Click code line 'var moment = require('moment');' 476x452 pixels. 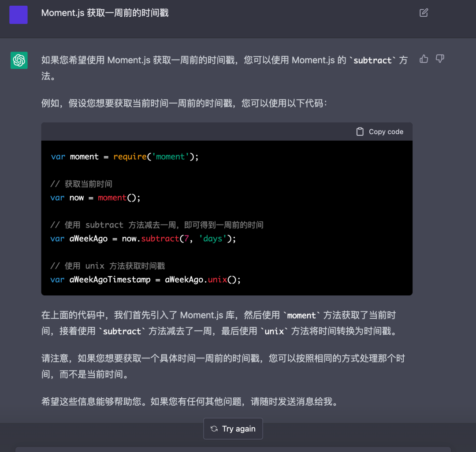point(124,157)
